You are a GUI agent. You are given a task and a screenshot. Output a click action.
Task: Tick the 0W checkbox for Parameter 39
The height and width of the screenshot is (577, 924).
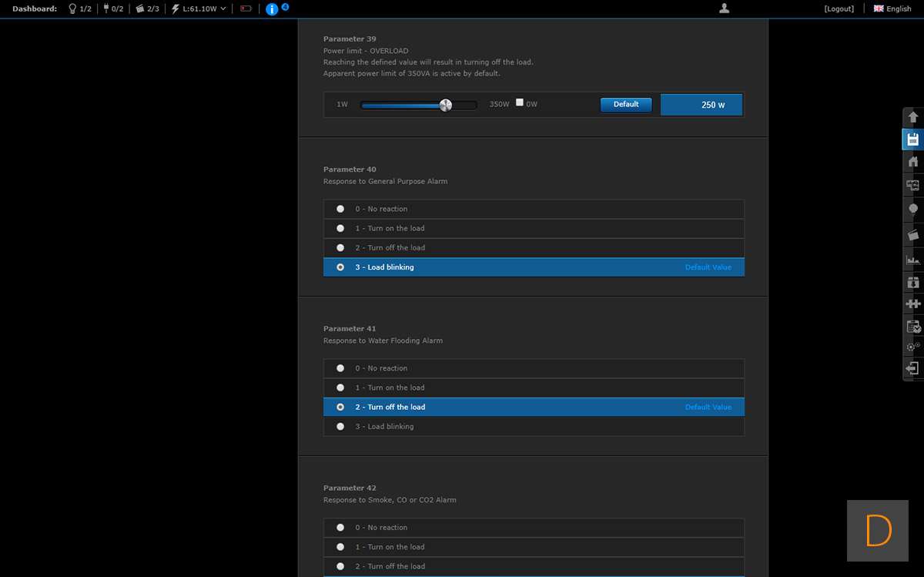click(x=520, y=102)
